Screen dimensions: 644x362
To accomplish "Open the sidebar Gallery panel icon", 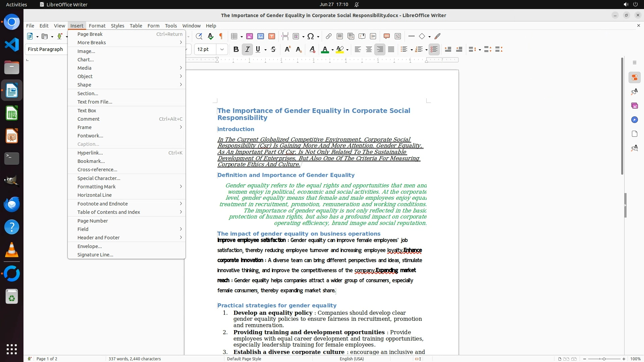I will 634,106.
